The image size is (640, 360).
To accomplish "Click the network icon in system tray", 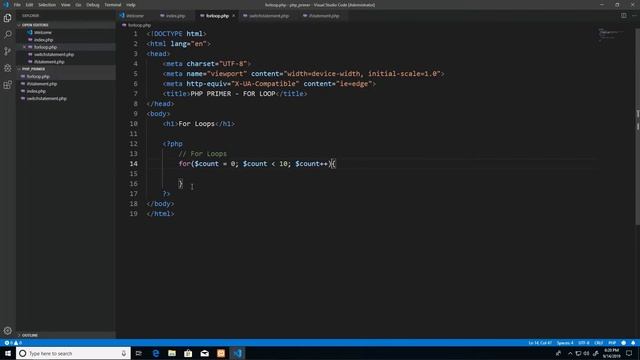I will [x=578, y=353].
